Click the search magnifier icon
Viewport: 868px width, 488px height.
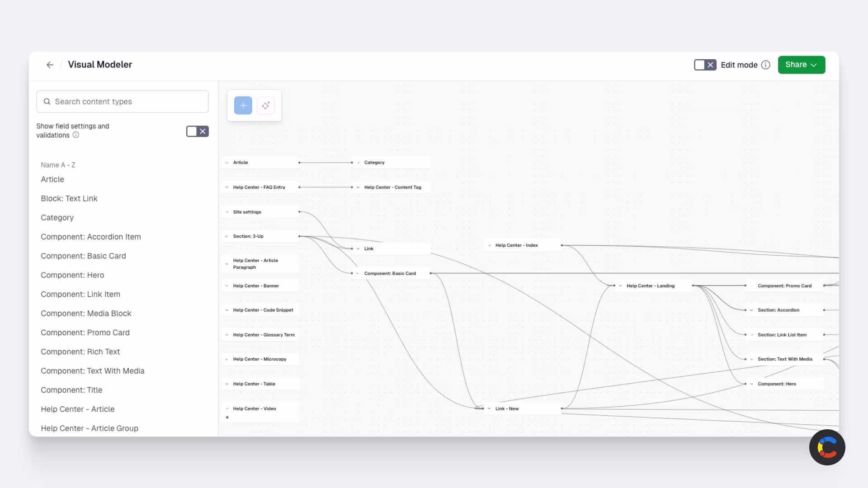[x=47, y=102]
